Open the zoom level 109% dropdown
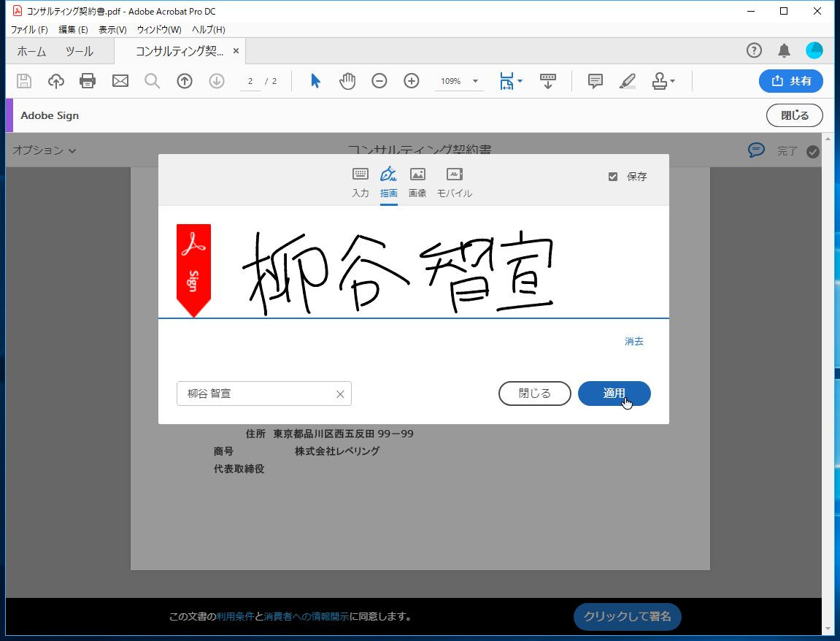The image size is (840, 641). [475, 81]
